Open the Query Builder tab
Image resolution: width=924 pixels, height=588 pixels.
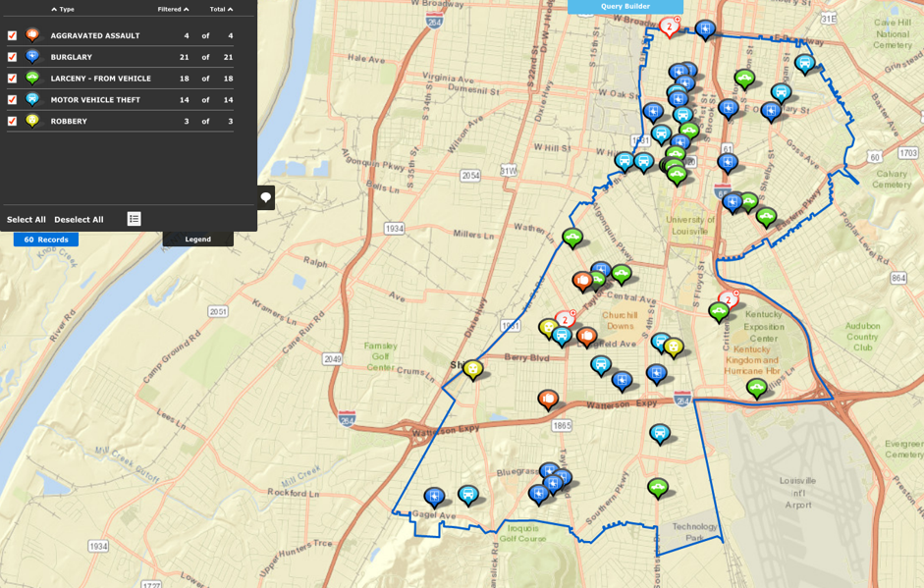point(625,7)
